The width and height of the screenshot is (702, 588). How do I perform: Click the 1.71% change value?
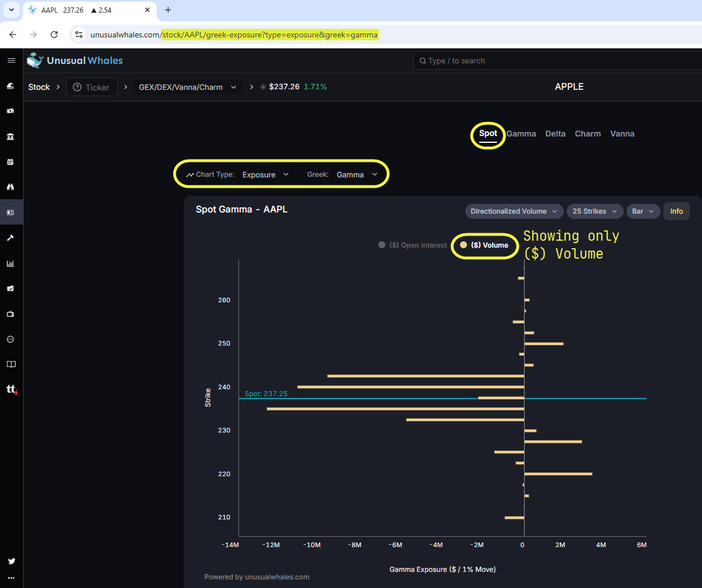[x=315, y=87]
